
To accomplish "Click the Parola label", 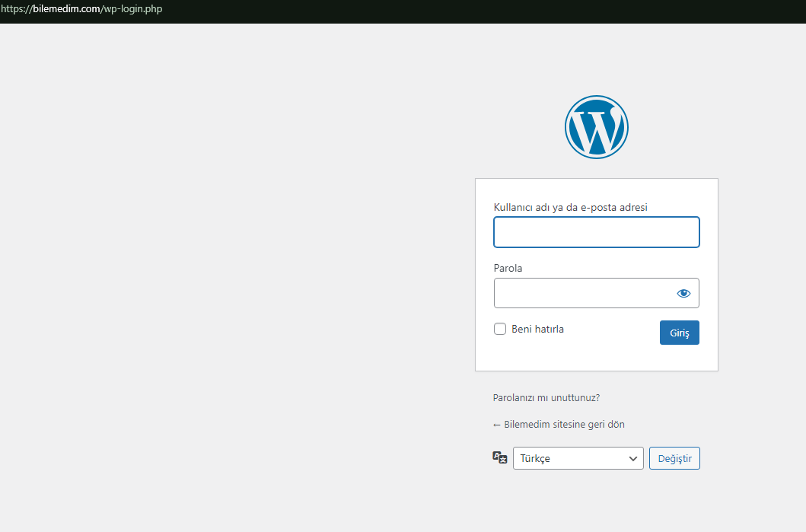I will coord(508,268).
